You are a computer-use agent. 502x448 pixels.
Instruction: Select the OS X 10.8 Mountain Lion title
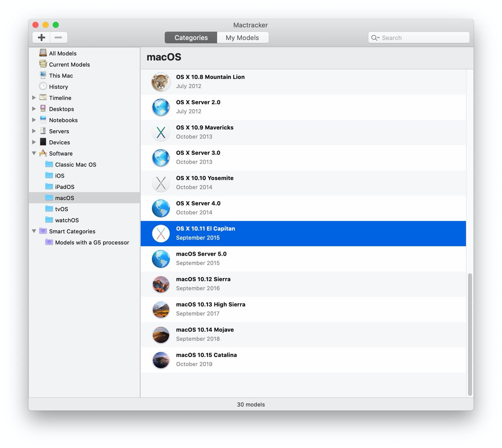pos(210,77)
